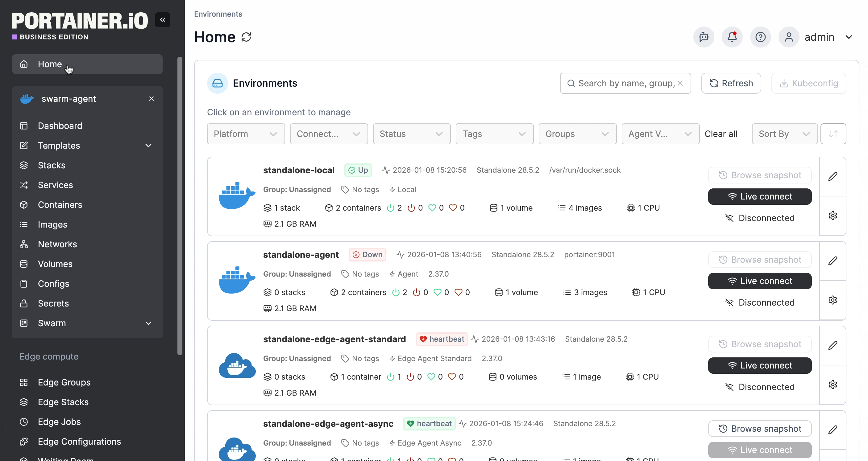Go to Containers in the sidebar
868x461 pixels.
(x=60, y=205)
